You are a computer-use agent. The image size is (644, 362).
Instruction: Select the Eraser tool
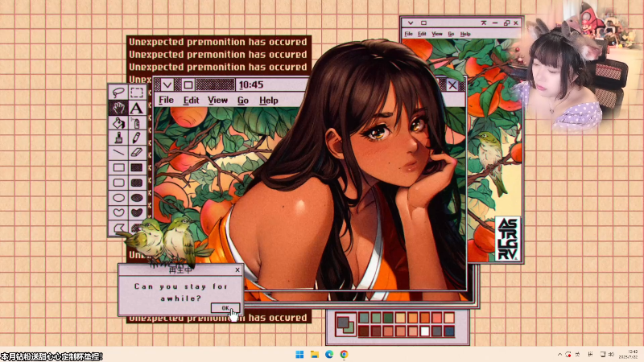[x=137, y=152]
